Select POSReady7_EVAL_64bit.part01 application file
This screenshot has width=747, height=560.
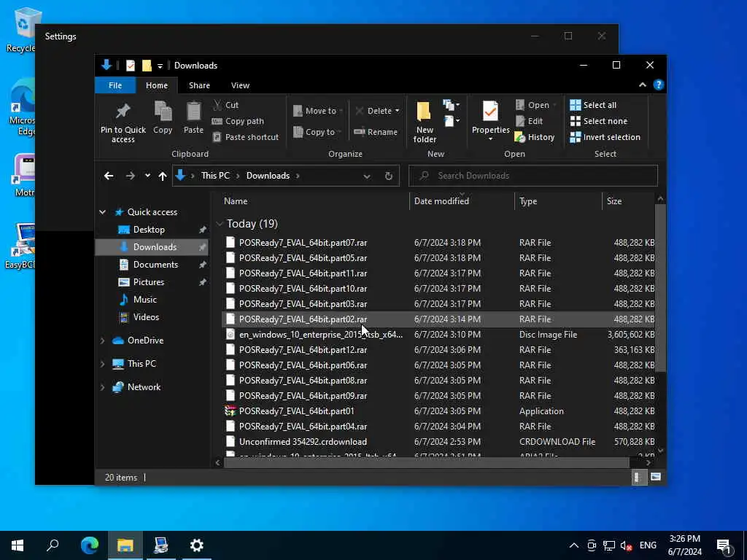(x=438, y=411)
